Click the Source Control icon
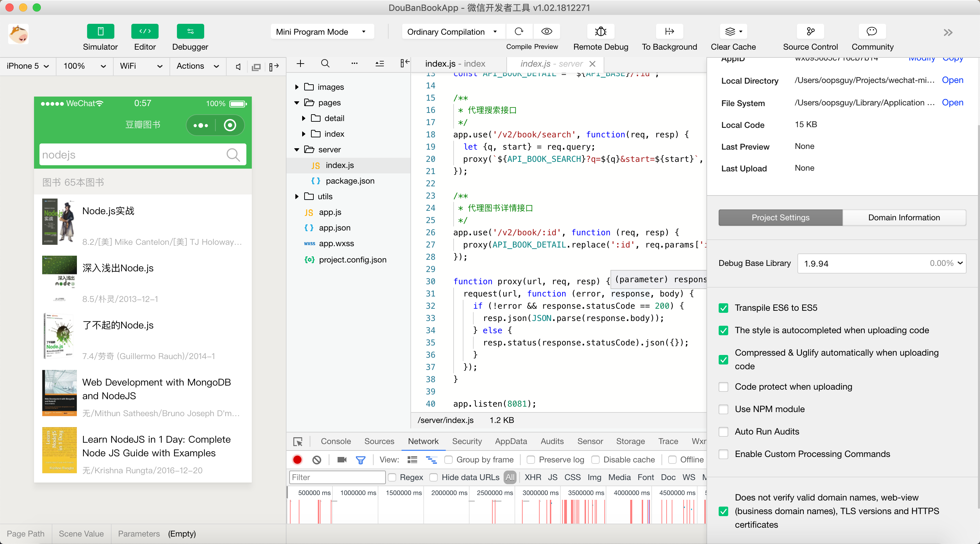This screenshot has height=544, width=980. 810,32
